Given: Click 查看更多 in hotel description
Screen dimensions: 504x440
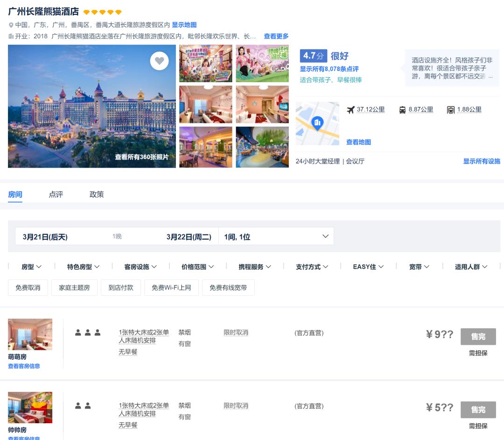Looking at the screenshot, I should point(276,36).
